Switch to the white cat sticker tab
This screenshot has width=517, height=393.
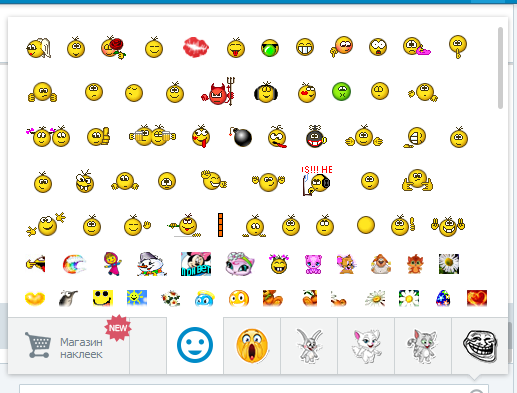tap(366, 346)
